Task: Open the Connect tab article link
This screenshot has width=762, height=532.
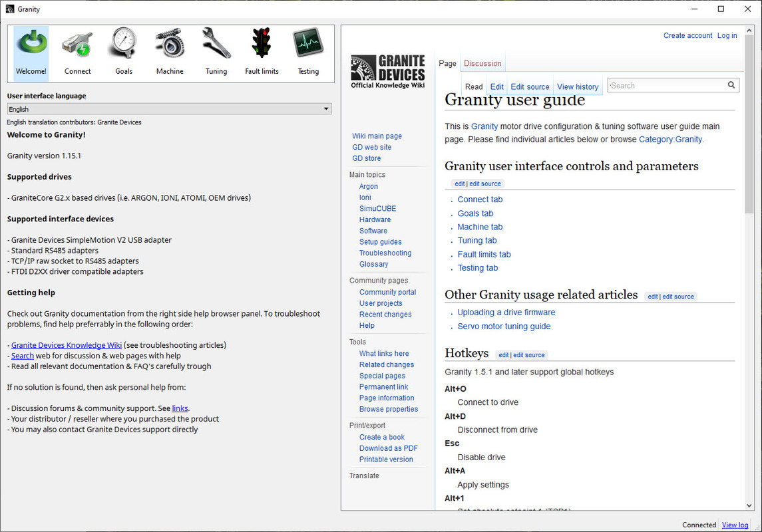Action: [x=480, y=199]
